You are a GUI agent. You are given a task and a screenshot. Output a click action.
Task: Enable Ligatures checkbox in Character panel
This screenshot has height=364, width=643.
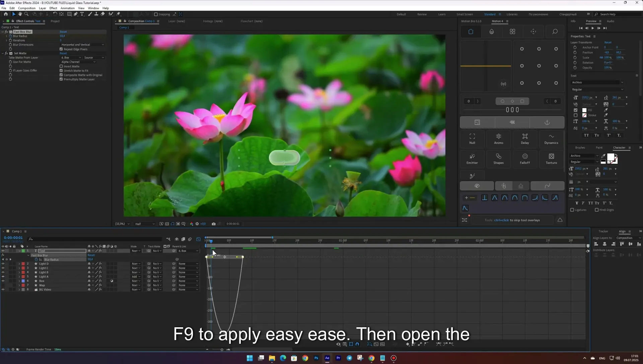point(572,210)
